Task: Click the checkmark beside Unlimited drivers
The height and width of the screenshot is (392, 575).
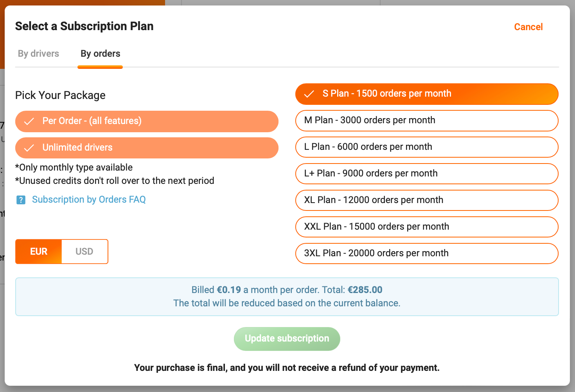Action: click(x=29, y=148)
